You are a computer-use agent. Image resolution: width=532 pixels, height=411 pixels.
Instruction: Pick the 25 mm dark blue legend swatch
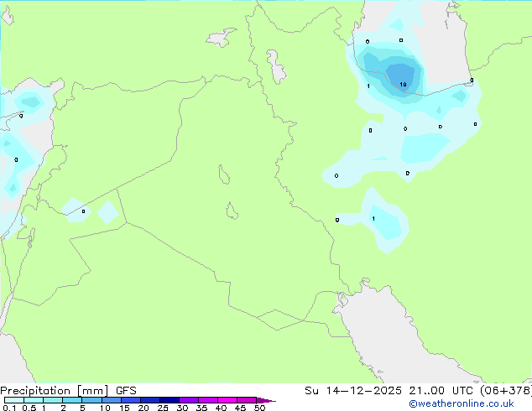(x=170, y=400)
